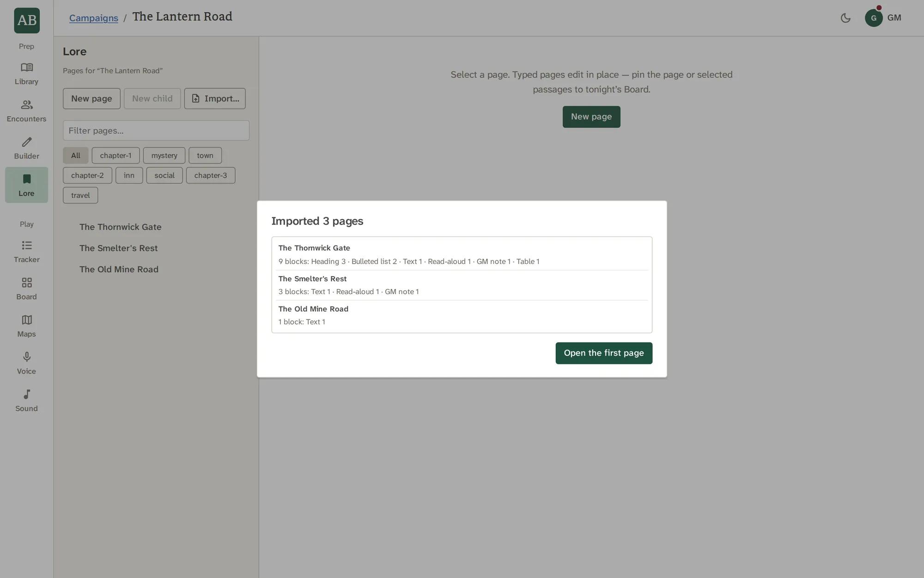Open the Tracker list
This screenshot has width=924, height=578.
point(26,252)
